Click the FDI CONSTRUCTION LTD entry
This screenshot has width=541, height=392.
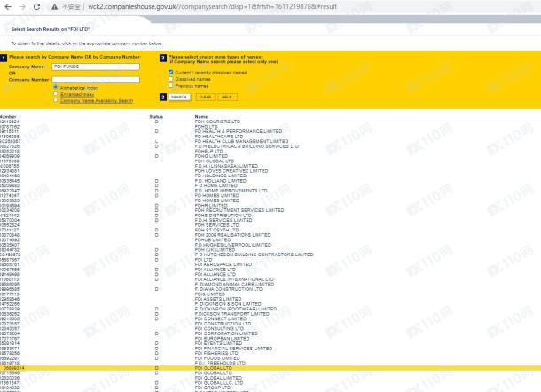click(223, 324)
